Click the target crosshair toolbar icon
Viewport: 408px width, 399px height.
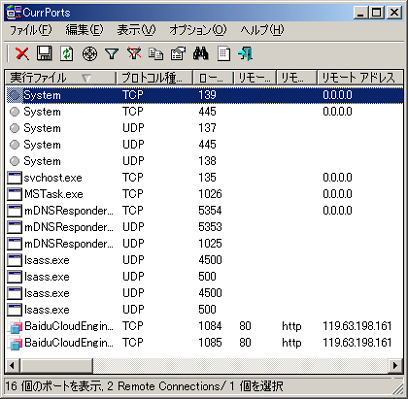(89, 53)
